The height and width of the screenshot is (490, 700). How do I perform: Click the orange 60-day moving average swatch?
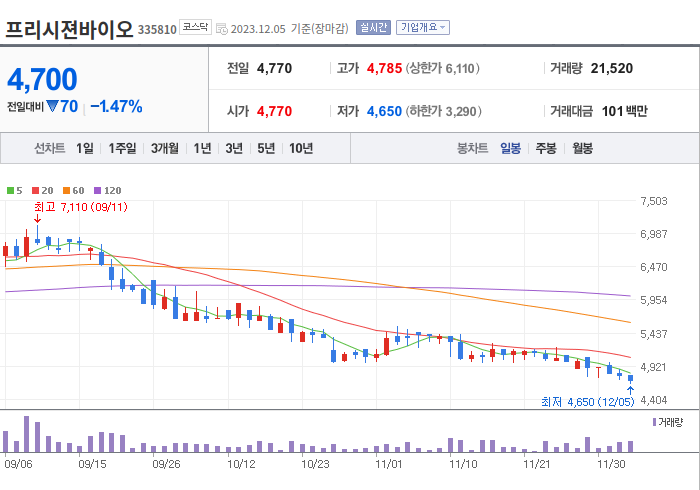(x=67, y=191)
